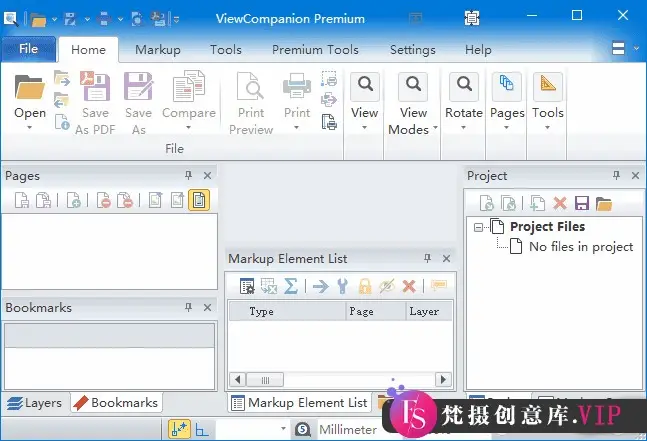Expand the Open dropdown arrow
The image size is (647, 441).
pyautogui.click(x=29, y=127)
